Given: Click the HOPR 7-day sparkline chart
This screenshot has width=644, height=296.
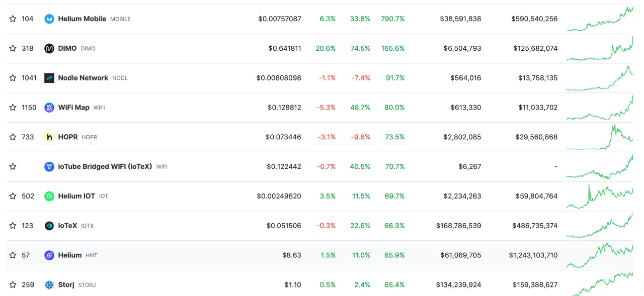Looking at the screenshot, I should tap(600, 137).
